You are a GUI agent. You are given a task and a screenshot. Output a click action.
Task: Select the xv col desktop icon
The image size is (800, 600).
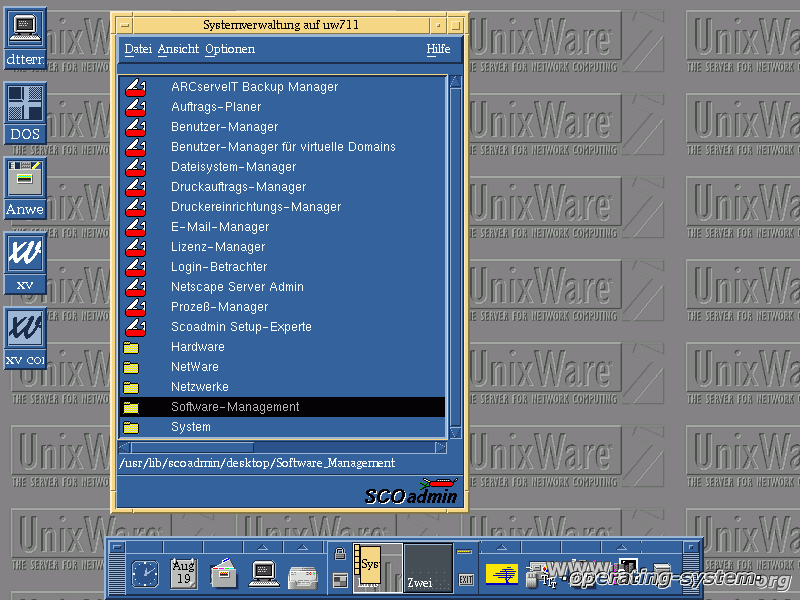pos(25,338)
